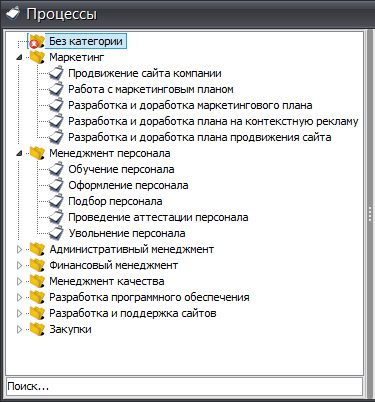Expand the Финансовый менеджмент category
Screen dimensions: 375x402
(x=19, y=265)
